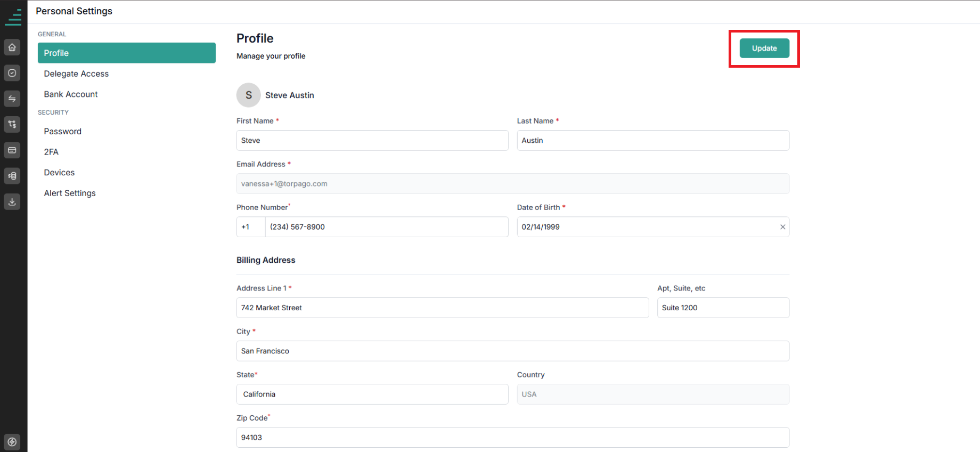This screenshot has height=452, width=980.
Task: Open the cards sidebar icon
Action: pos(12,150)
